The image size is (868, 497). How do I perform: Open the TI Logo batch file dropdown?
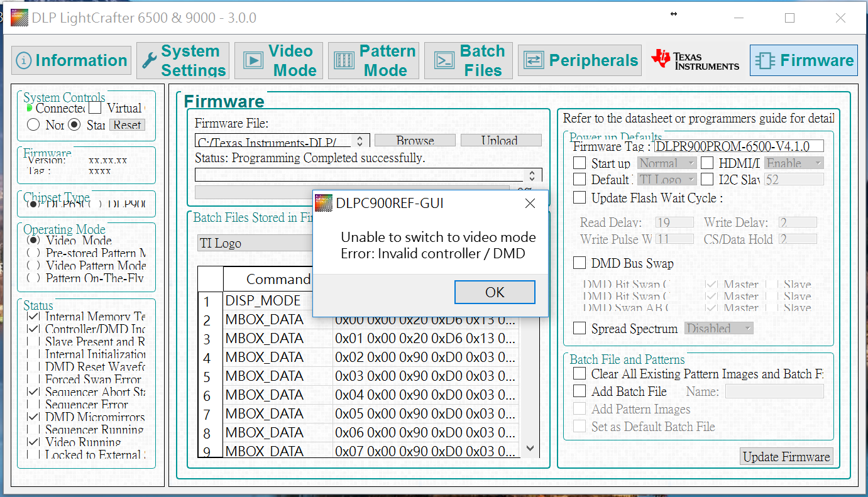pyautogui.click(x=255, y=243)
